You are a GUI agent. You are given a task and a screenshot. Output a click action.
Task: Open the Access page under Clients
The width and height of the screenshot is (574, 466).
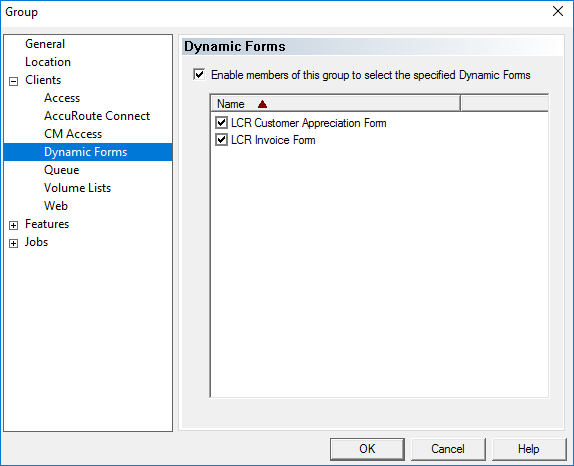tap(62, 98)
